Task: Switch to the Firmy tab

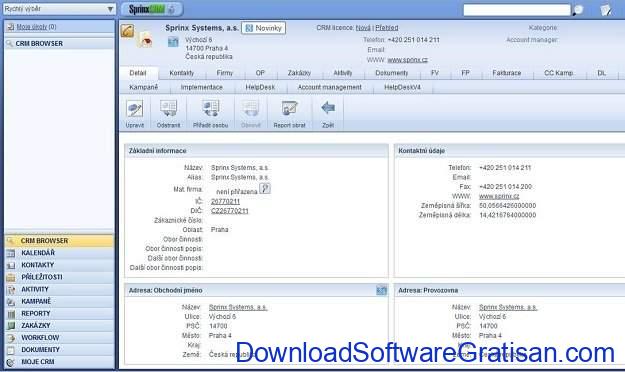Action: coord(225,73)
